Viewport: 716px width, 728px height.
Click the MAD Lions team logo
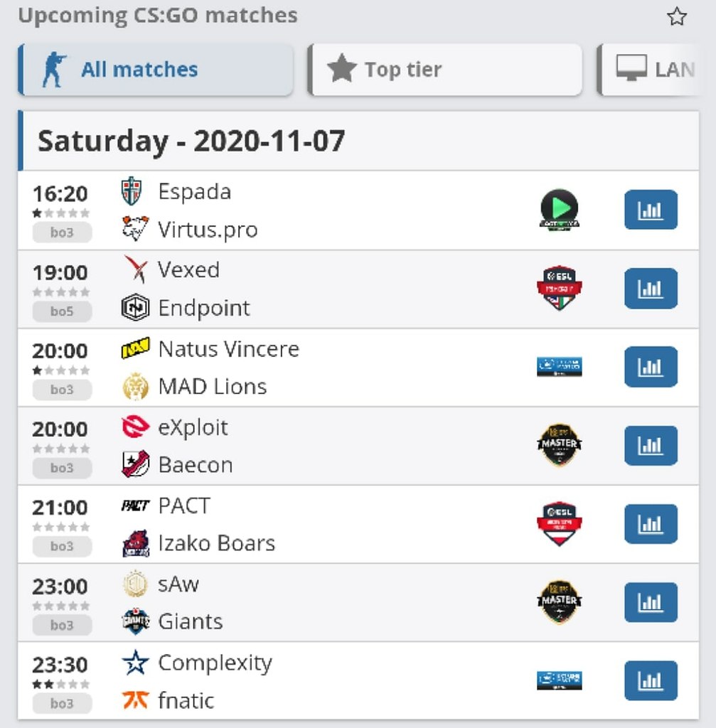135,386
